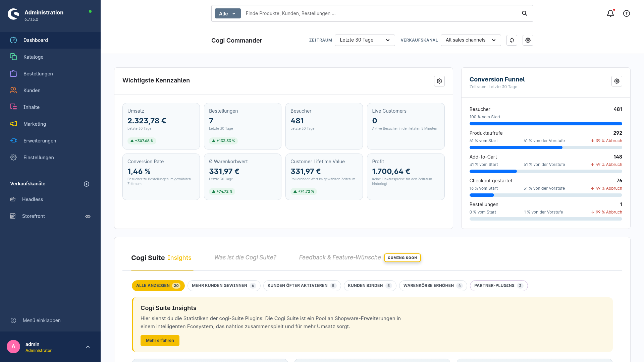
Task: Open Cogi Commander settings gear
Action: (528, 40)
